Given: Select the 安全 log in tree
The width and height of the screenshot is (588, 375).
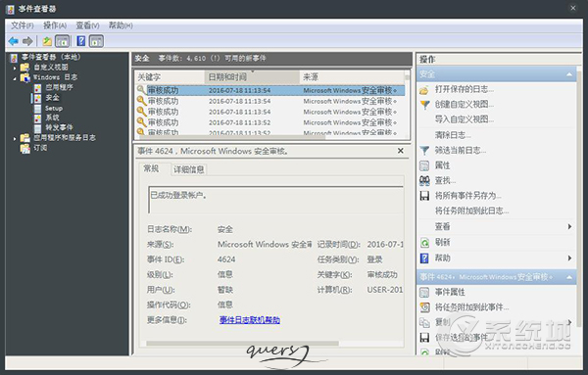Looking at the screenshot, I should [52, 98].
